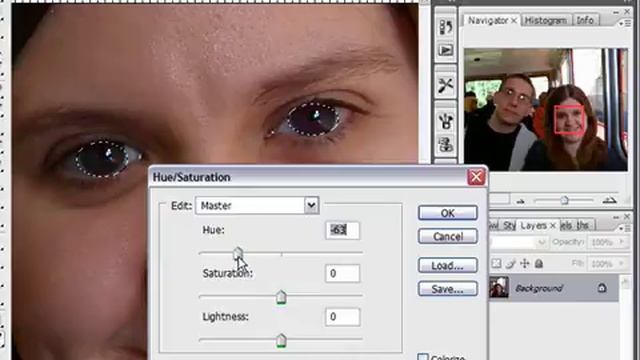Click the Layers panel scrollbar up arrow
Viewport: 640px width, 360px height.
(x=625, y=282)
